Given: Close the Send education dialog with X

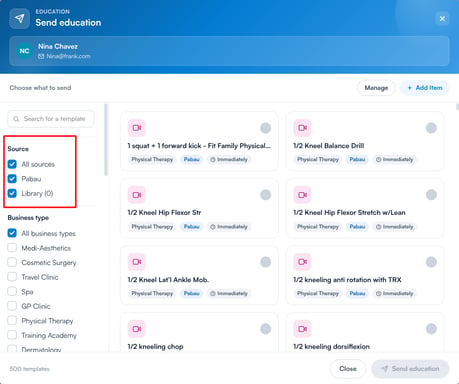Looking at the screenshot, I should [442, 19].
